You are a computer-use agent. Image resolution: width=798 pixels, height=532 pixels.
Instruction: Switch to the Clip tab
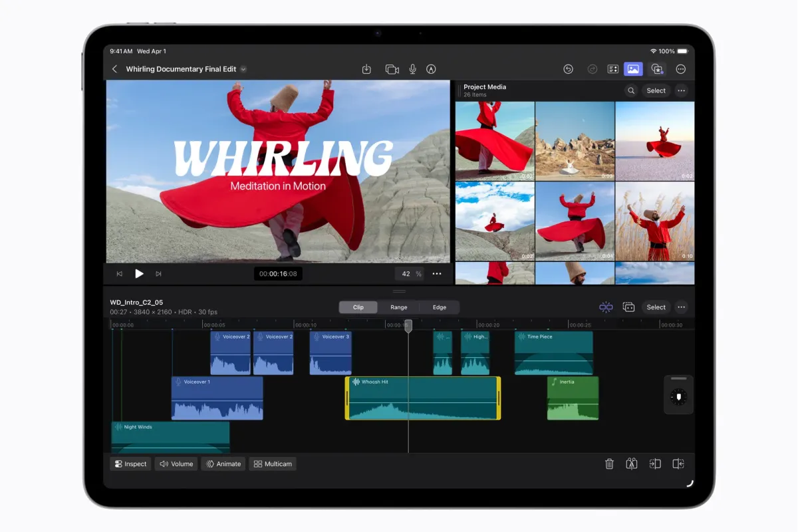(358, 307)
